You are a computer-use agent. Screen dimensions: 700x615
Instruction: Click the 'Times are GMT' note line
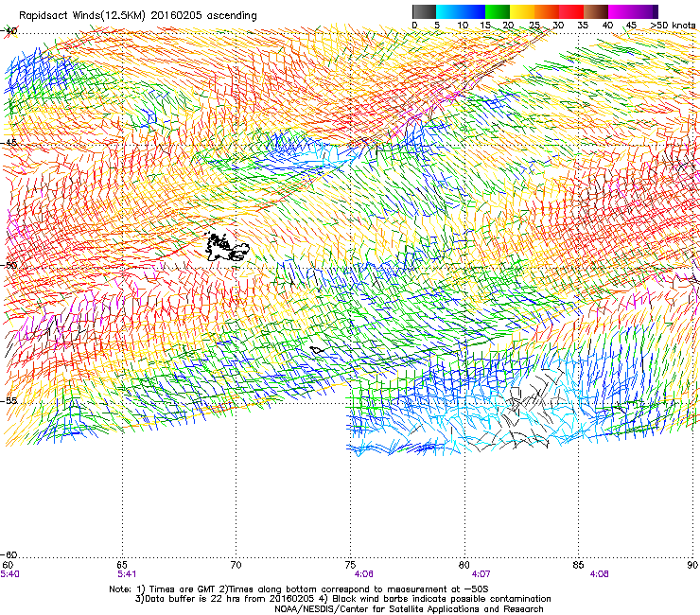pos(299,589)
